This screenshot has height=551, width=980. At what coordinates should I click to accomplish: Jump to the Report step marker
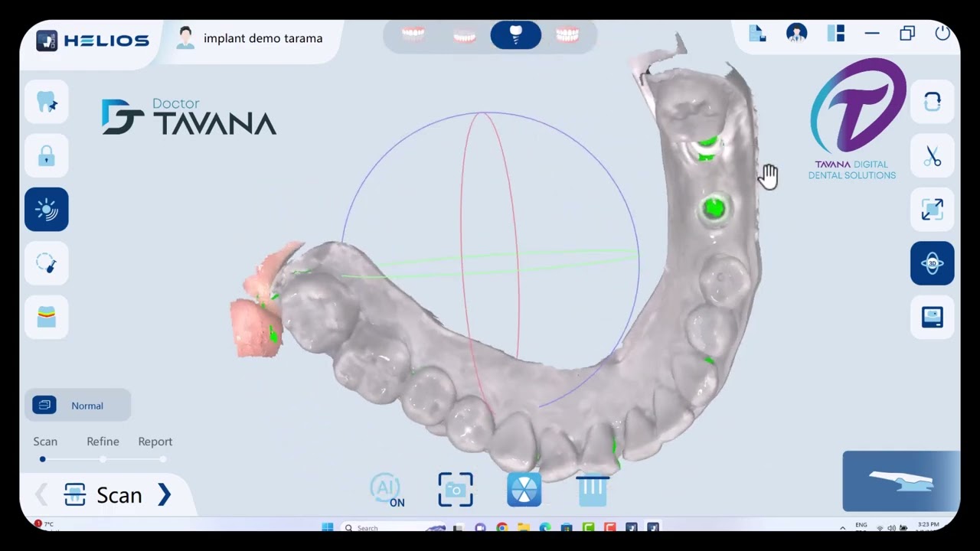coord(163,459)
